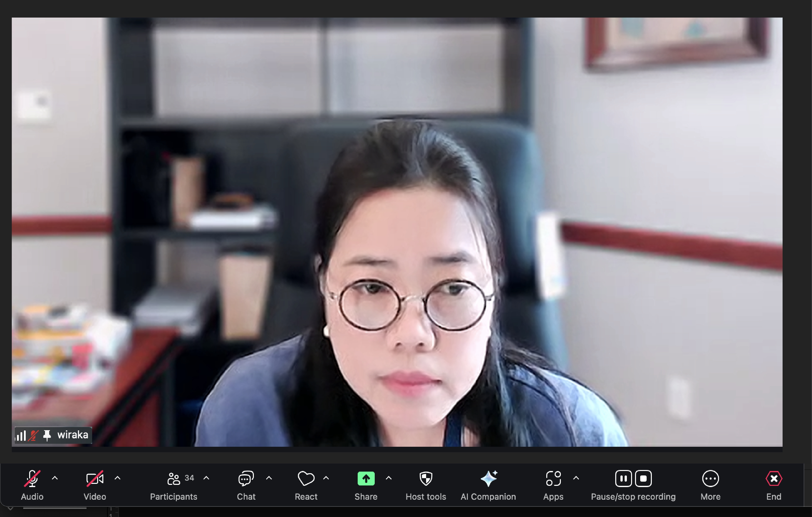Start the camera with the Video button
The image size is (812, 517).
click(95, 485)
